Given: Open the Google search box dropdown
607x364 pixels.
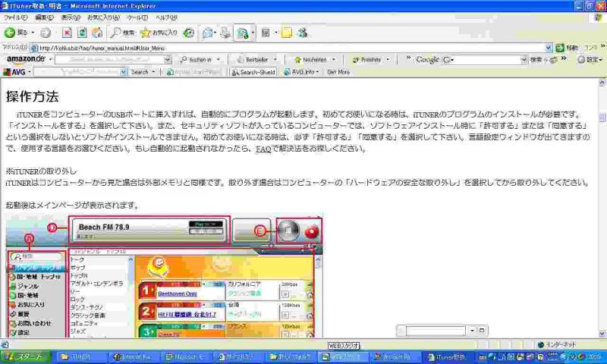Looking at the screenshot, I should click(x=524, y=60).
